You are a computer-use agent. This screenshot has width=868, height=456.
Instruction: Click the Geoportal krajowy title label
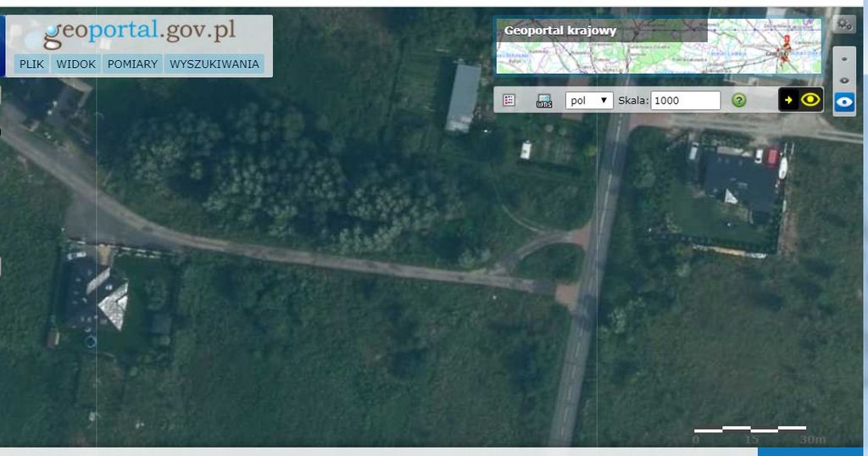(x=559, y=31)
